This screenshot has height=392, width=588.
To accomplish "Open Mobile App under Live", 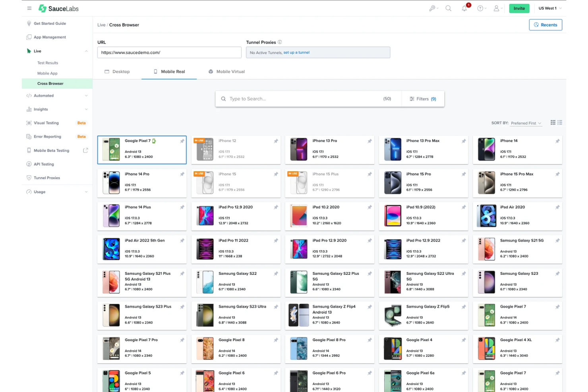I will tap(47, 73).
